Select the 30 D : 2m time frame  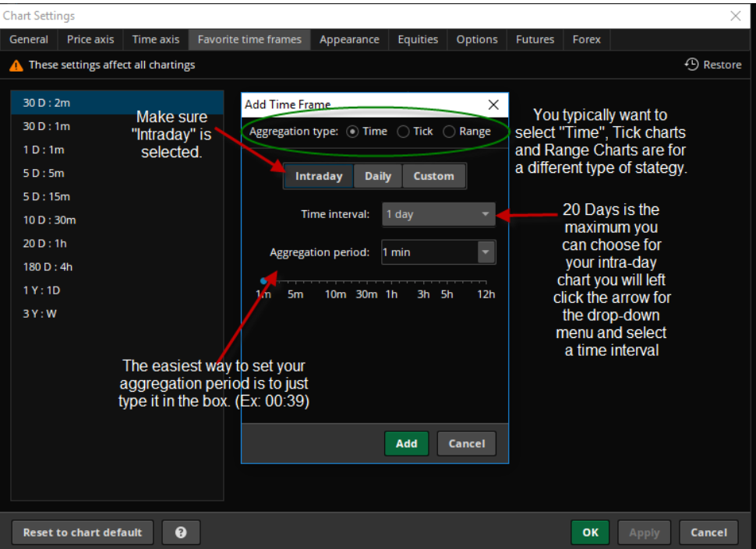[x=117, y=103]
